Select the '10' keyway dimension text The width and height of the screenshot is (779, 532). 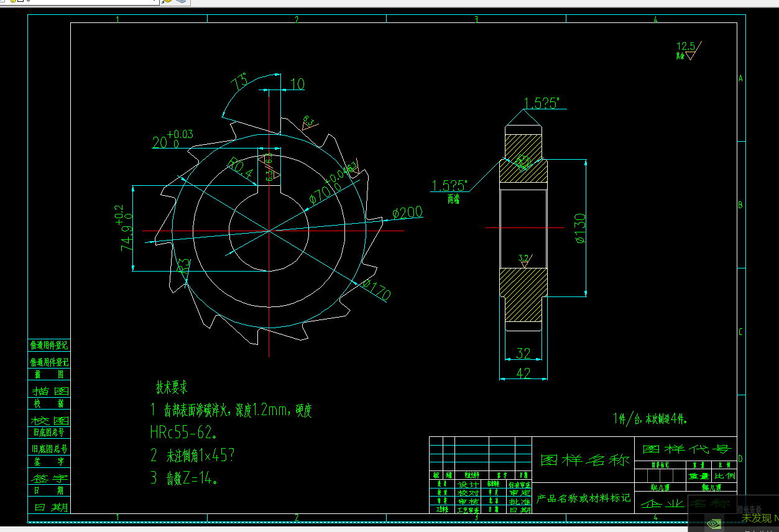pos(298,84)
